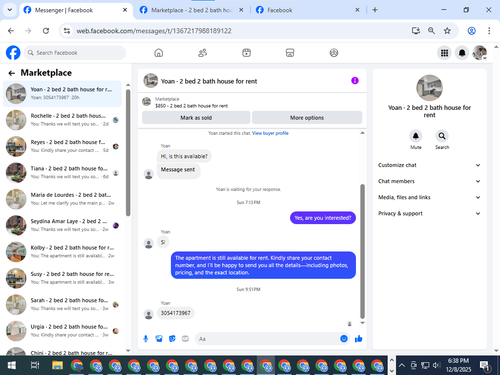Open the Marketplace icon in top navigation

pos(290,53)
